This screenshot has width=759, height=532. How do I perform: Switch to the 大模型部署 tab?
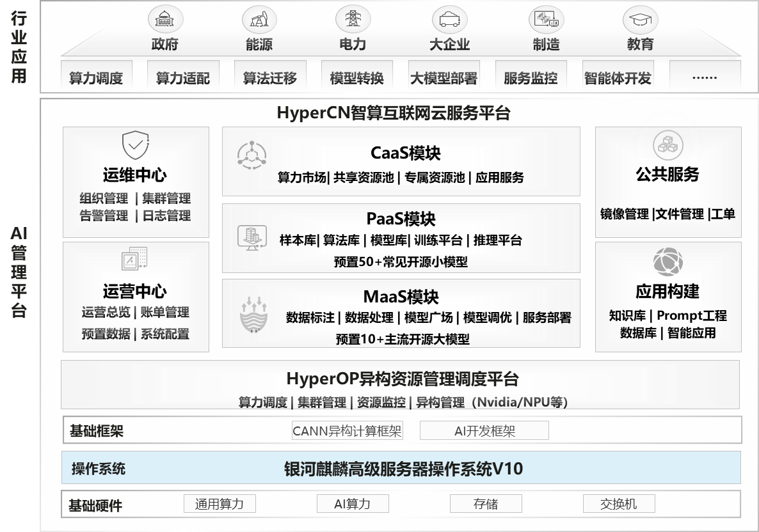pos(443,78)
